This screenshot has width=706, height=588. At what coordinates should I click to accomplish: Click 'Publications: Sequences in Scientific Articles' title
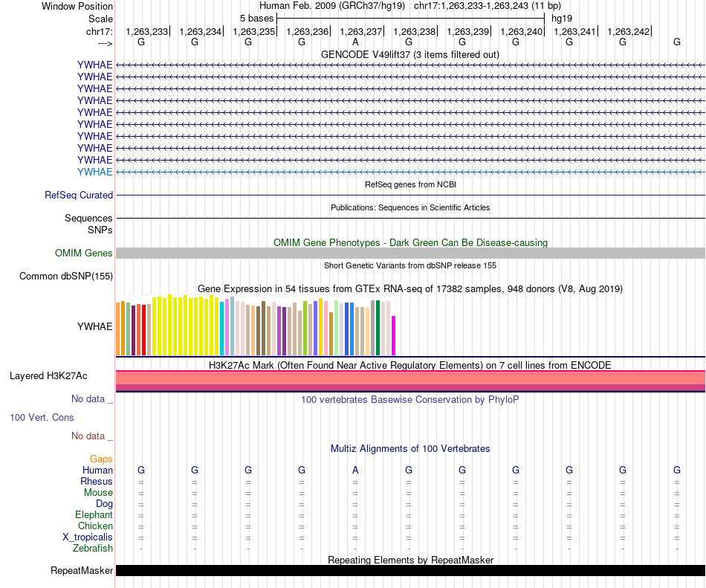[x=410, y=207]
